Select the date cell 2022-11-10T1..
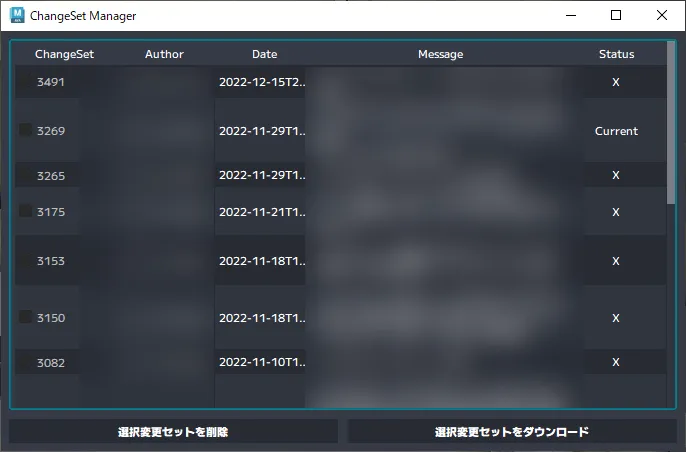This screenshot has width=686, height=452. (x=260, y=362)
